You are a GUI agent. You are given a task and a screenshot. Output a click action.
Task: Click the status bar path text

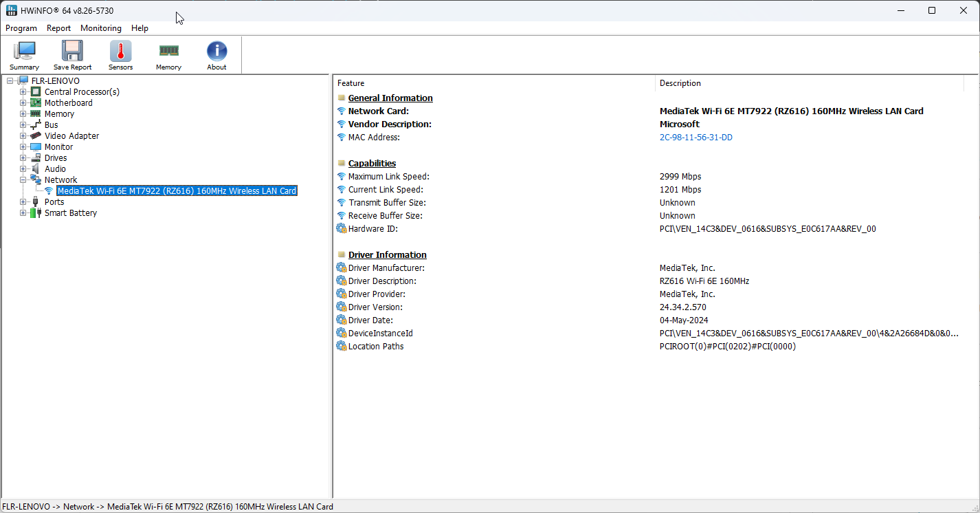(x=168, y=507)
